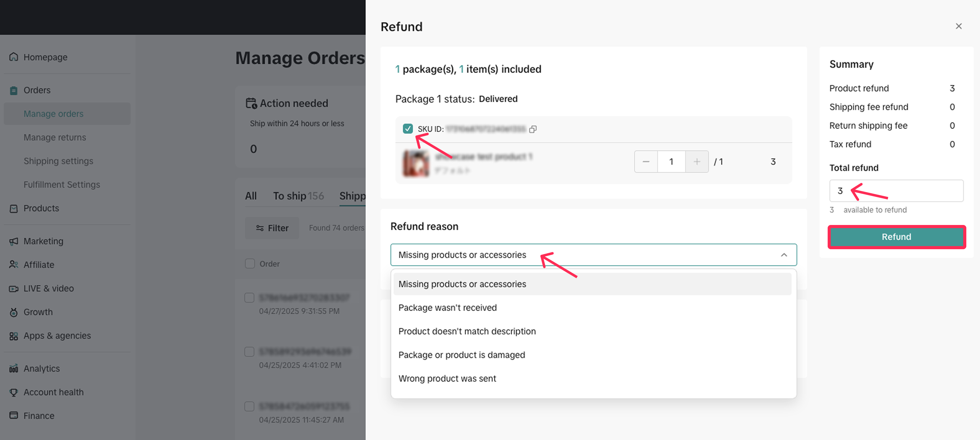The image size is (980, 440).
Task: Click the Affiliate people icon
Action: pos(14,265)
